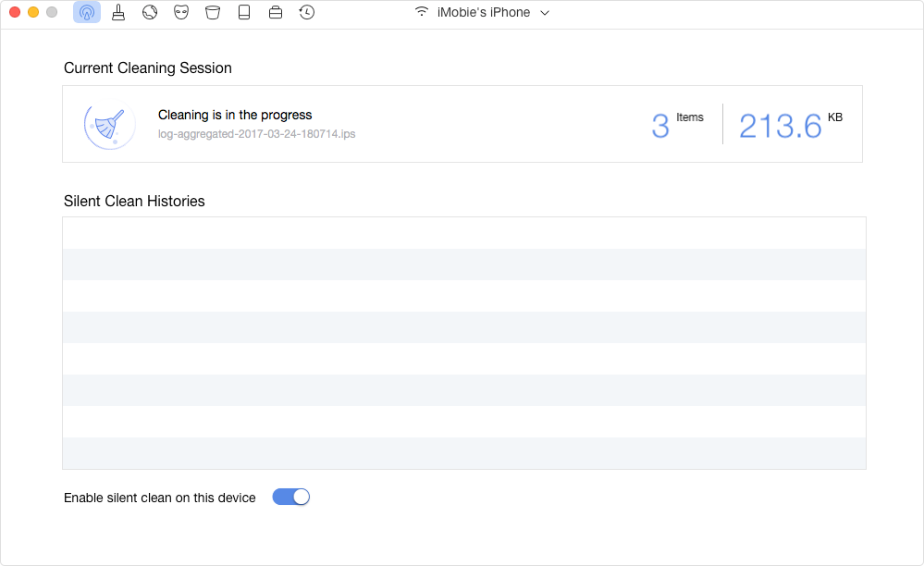Click the 3 Items counter
The image size is (924, 566).
(660, 125)
